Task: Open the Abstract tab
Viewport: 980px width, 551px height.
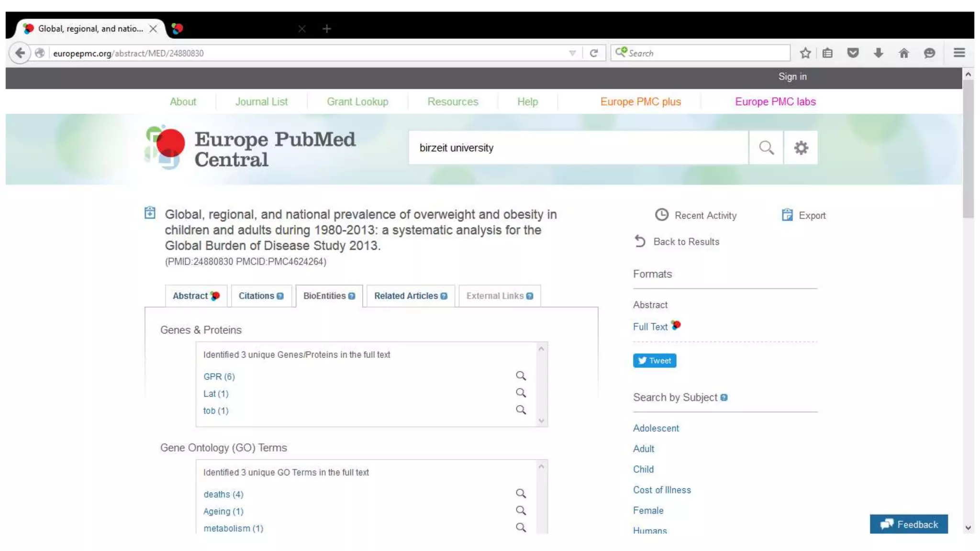Action: pyautogui.click(x=190, y=296)
